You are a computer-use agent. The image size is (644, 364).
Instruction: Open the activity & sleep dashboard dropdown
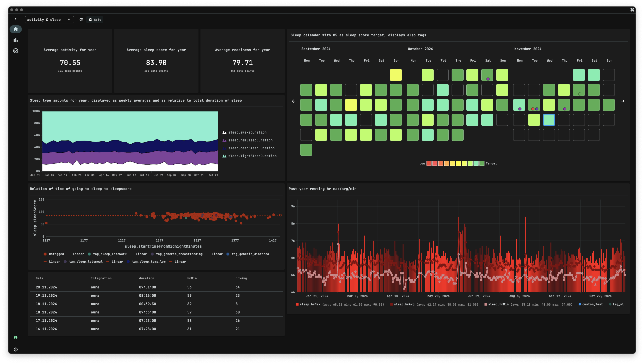[49, 20]
